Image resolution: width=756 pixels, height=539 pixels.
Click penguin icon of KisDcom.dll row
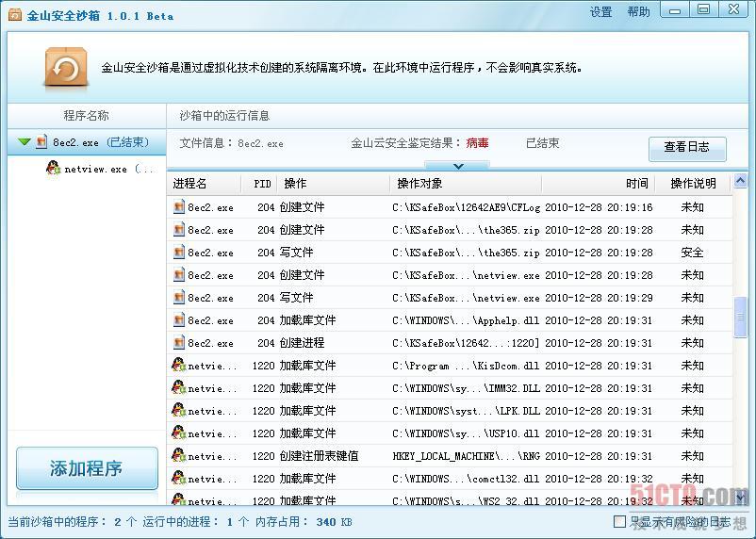pos(179,365)
